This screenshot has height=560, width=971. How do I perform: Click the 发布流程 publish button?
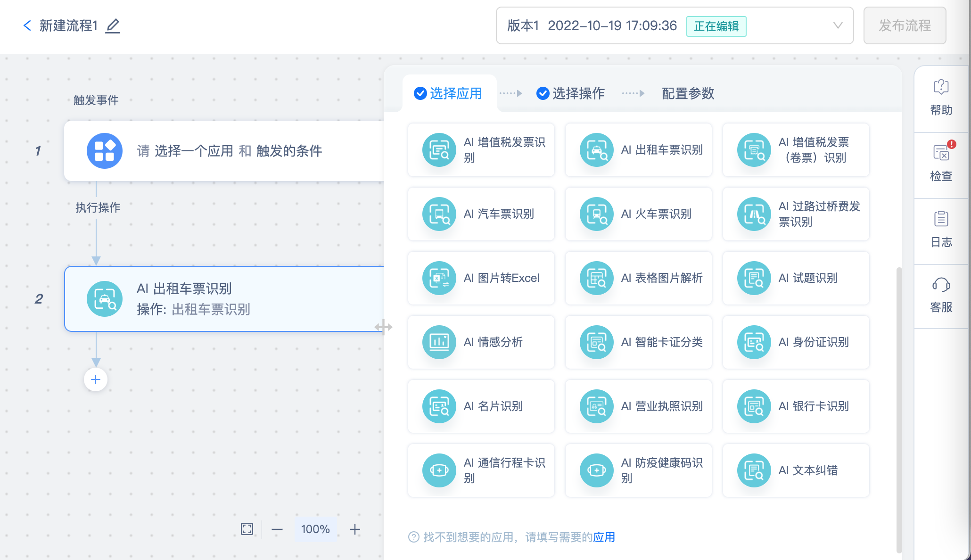click(x=904, y=25)
